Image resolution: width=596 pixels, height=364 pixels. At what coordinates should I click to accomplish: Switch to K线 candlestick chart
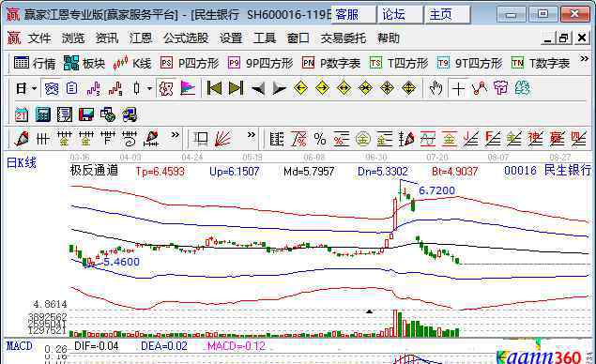132,63
